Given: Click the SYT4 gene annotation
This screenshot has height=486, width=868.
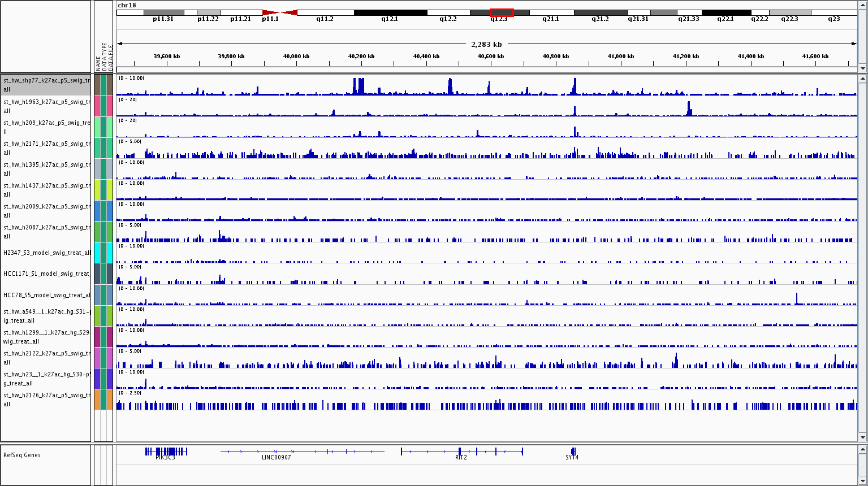Looking at the screenshot, I should [x=573, y=452].
